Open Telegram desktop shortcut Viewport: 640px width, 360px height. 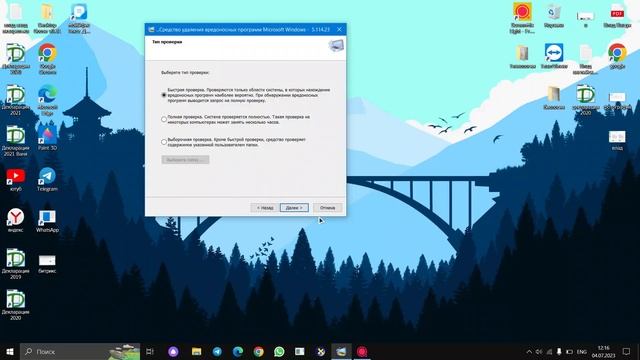pos(47,180)
